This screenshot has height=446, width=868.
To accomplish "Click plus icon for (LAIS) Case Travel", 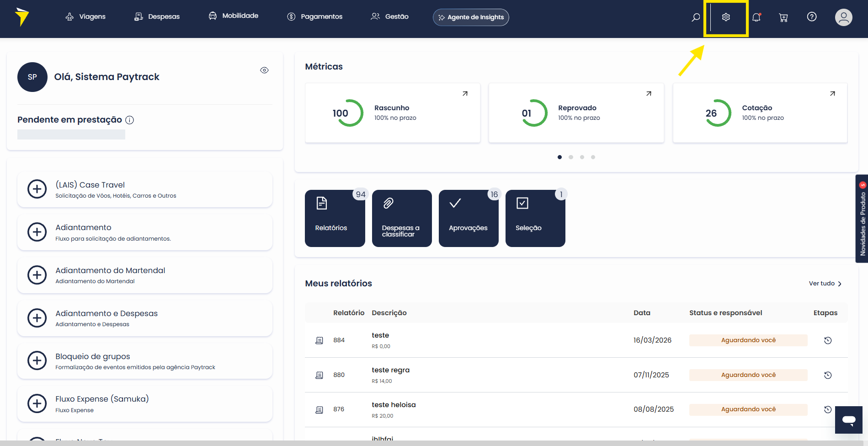I will click(x=37, y=189).
